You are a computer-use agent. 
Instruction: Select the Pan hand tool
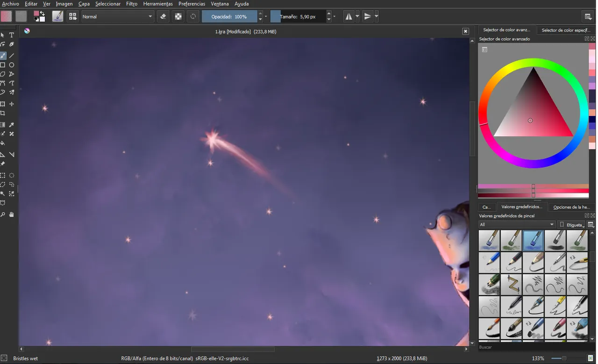[x=12, y=214]
